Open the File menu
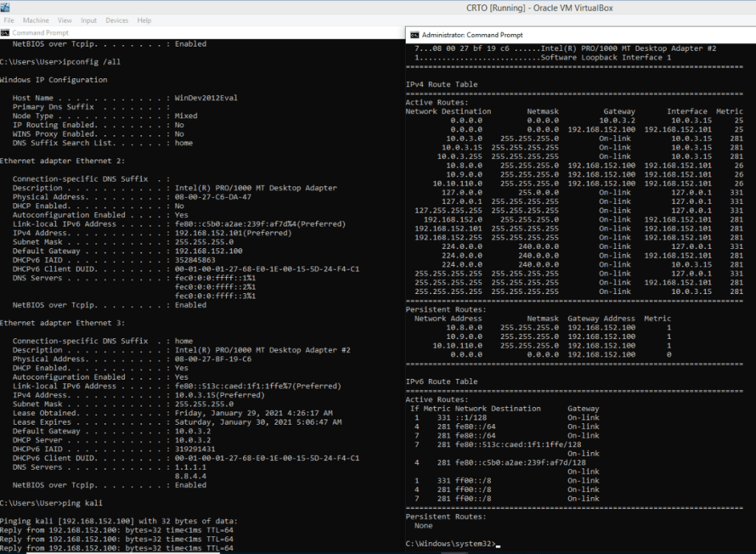This screenshot has width=756, height=554. pos(9,21)
